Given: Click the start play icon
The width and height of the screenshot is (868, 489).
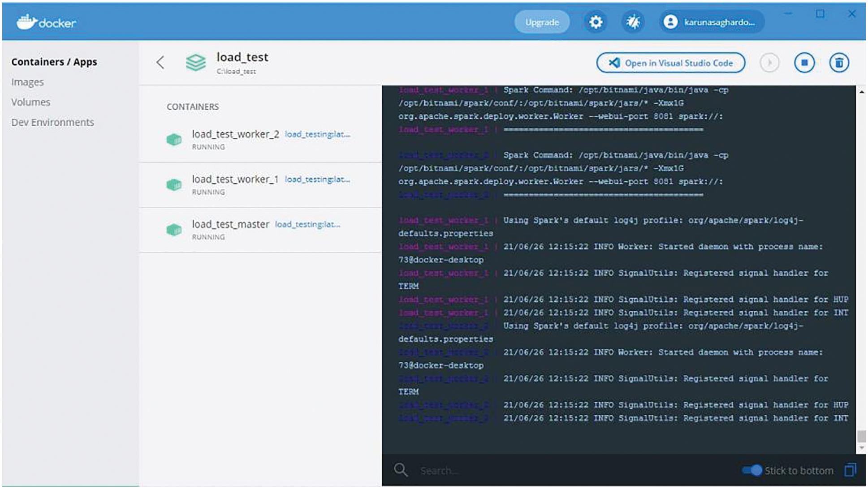Looking at the screenshot, I should [769, 63].
